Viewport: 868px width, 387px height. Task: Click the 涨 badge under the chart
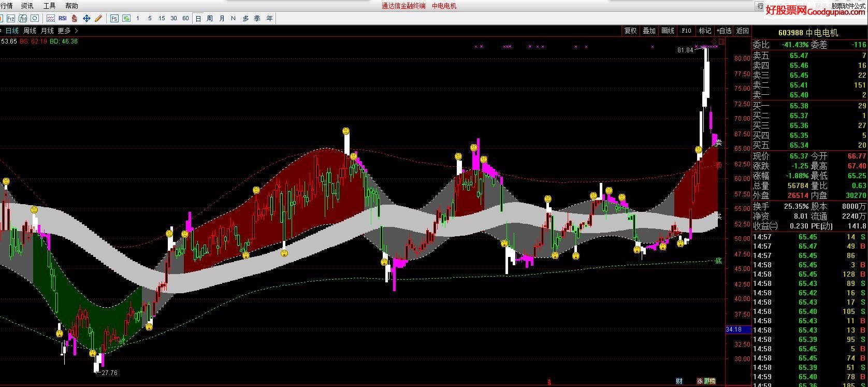click(x=700, y=381)
